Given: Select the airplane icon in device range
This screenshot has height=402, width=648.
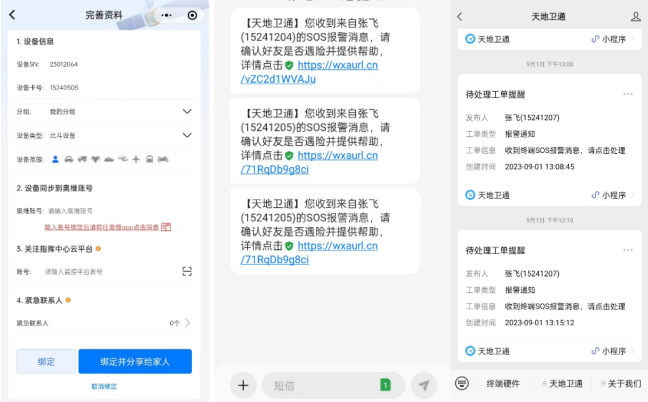Looking at the screenshot, I should [x=136, y=159].
